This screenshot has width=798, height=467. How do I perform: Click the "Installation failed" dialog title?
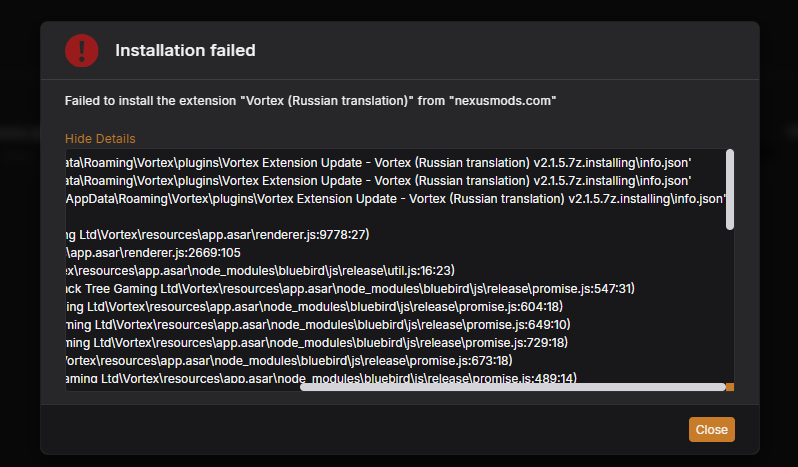(x=185, y=50)
